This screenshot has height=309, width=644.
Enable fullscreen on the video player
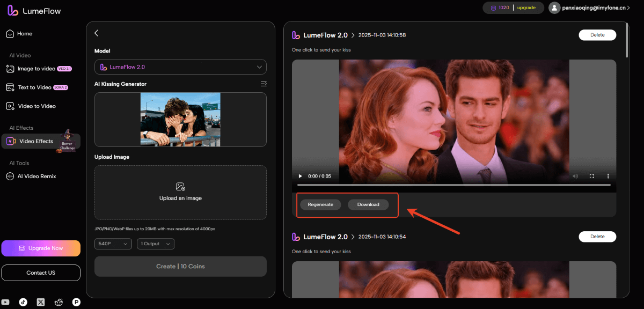[x=591, y=175]
